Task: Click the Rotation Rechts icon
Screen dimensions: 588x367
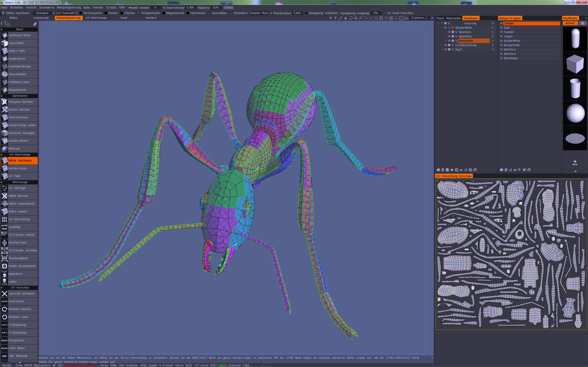Action: point(4,309)
